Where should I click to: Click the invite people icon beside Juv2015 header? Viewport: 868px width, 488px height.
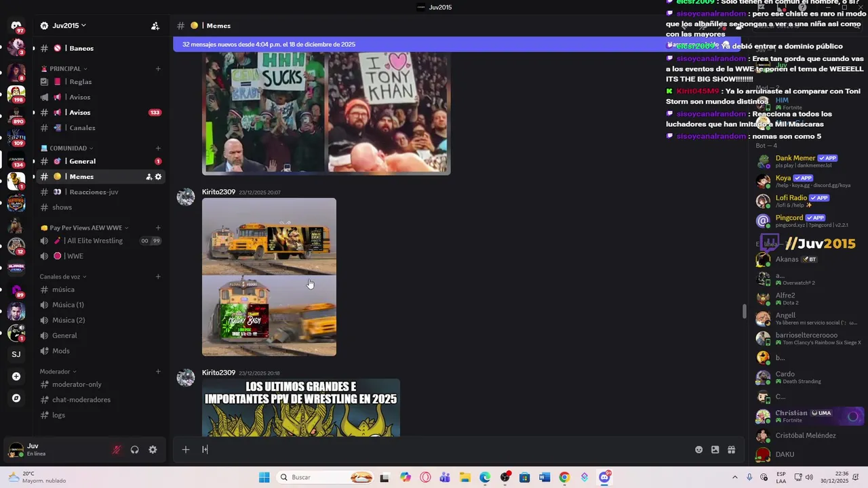click(155, 26)
